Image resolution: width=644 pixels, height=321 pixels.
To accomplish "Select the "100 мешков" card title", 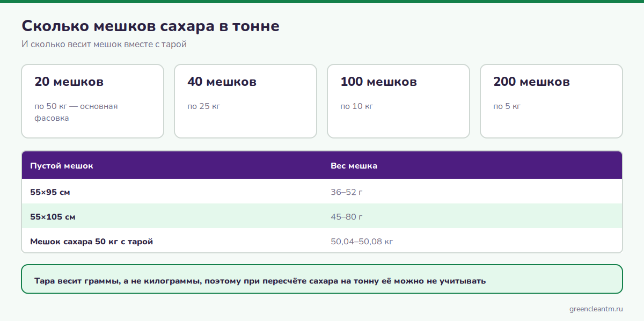I will [x=379, y=82].
